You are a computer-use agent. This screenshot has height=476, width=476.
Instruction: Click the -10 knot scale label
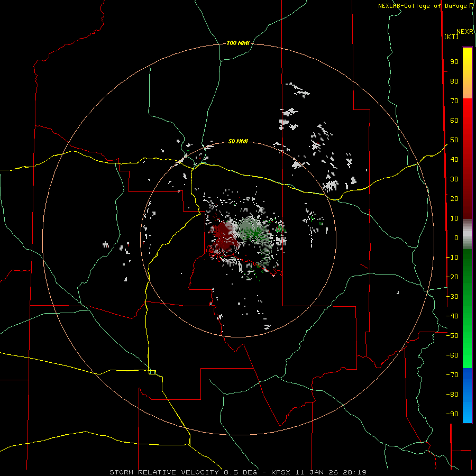(452, 258)
